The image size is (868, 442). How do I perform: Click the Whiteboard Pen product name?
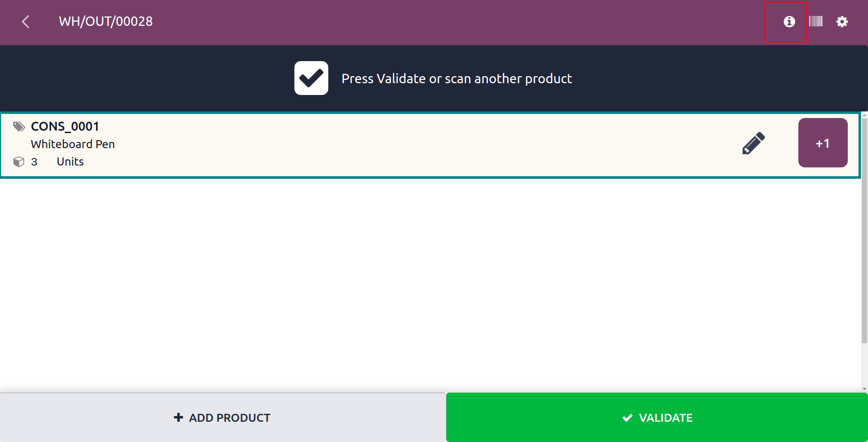[x=73, y=144]
